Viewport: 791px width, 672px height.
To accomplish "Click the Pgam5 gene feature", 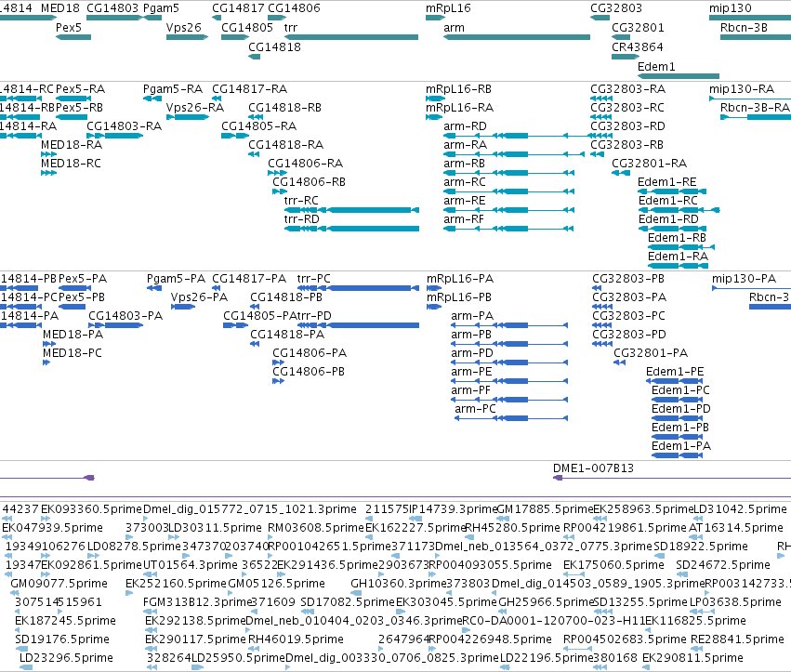I will pos(152,18).
